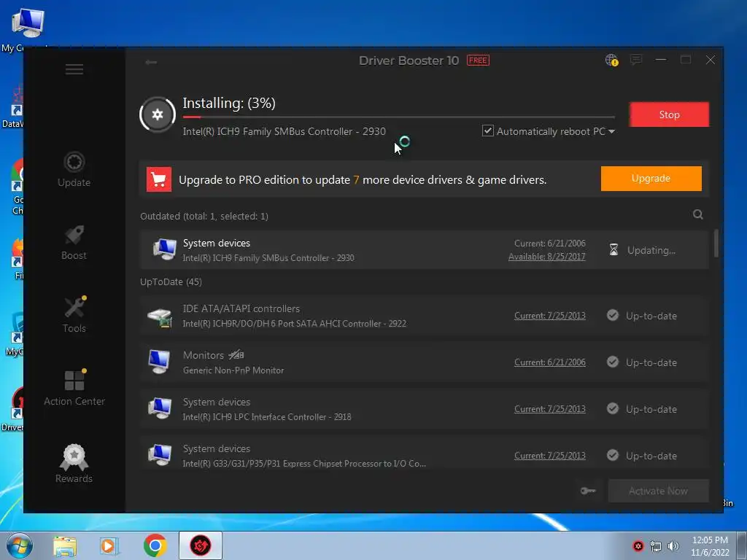Click the LPC Interface Controller device icon
The width and height of the screenshot is (747, 560).
click(159, 408)
